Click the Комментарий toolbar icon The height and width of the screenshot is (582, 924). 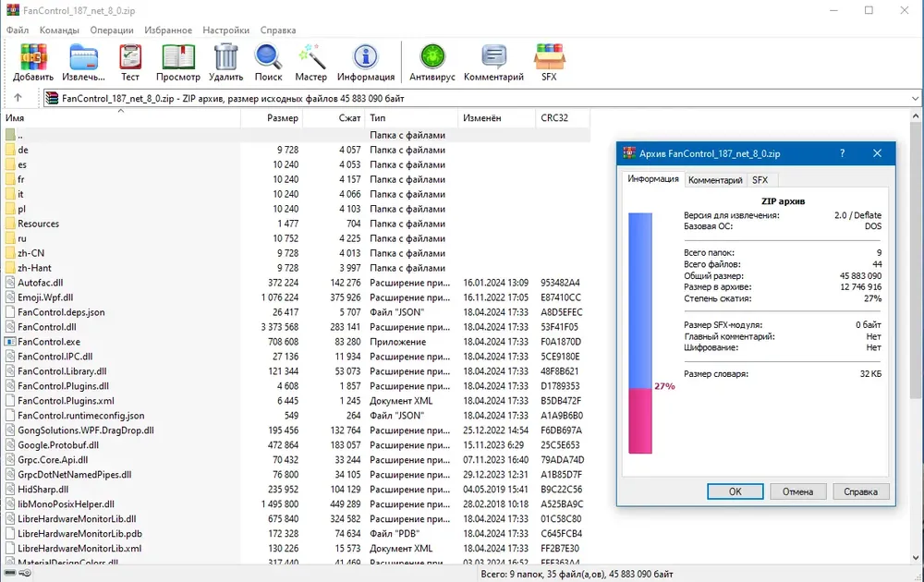pyautogui.click(x=493, y=62)
